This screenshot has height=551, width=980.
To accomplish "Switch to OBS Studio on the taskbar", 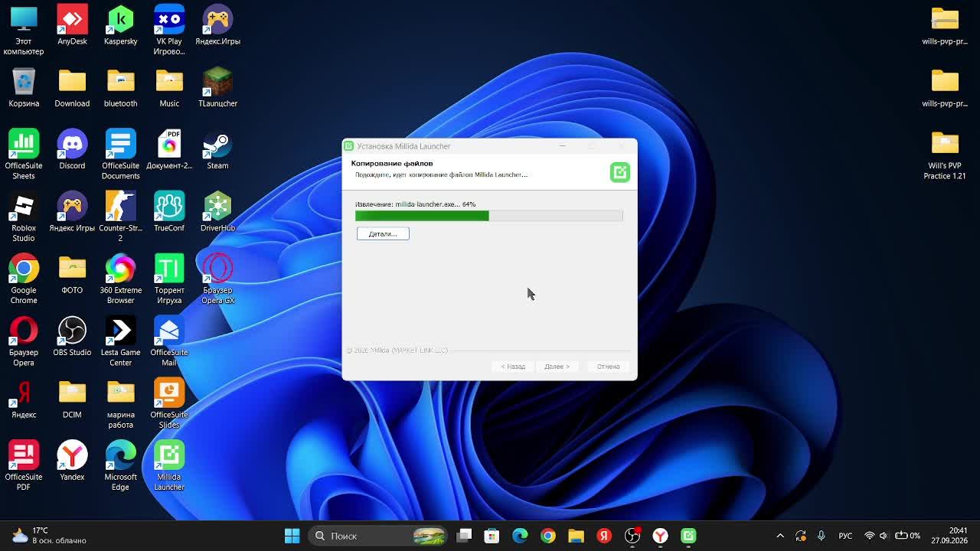I will tap(632, 536).
